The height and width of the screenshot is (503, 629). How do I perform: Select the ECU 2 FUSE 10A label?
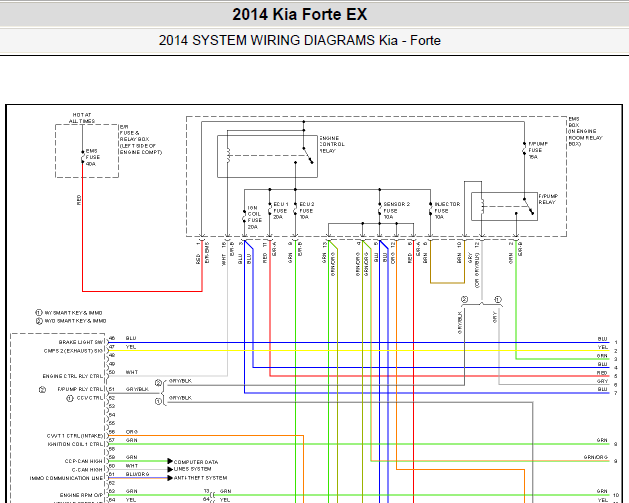pos(306,211)
